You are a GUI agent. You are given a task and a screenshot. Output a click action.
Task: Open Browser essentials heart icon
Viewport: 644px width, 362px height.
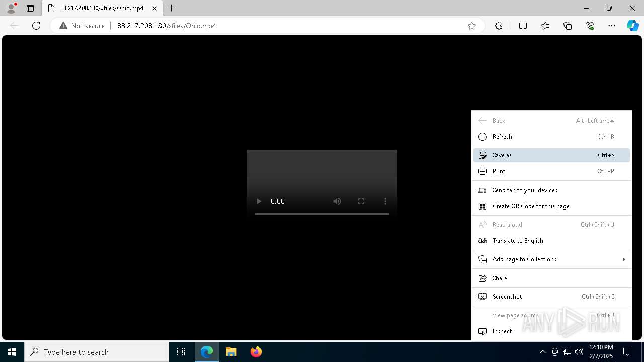590,26
